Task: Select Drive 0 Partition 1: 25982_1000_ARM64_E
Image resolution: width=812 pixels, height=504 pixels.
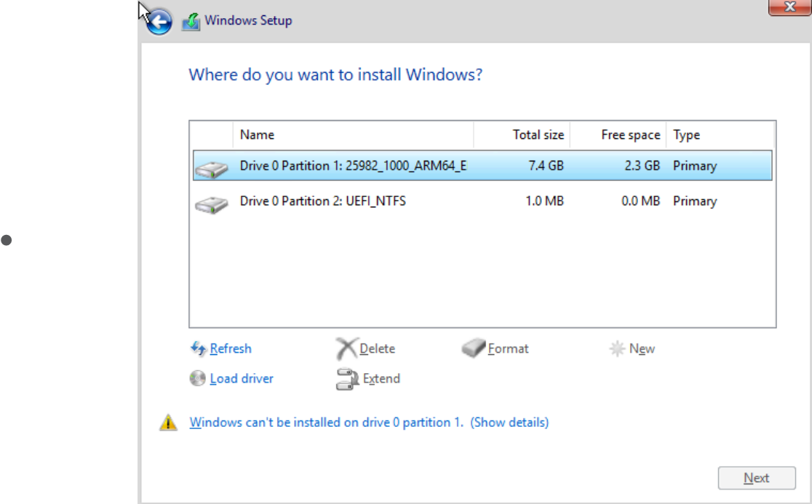Action: pyautogui.click(x=482, y=166)
